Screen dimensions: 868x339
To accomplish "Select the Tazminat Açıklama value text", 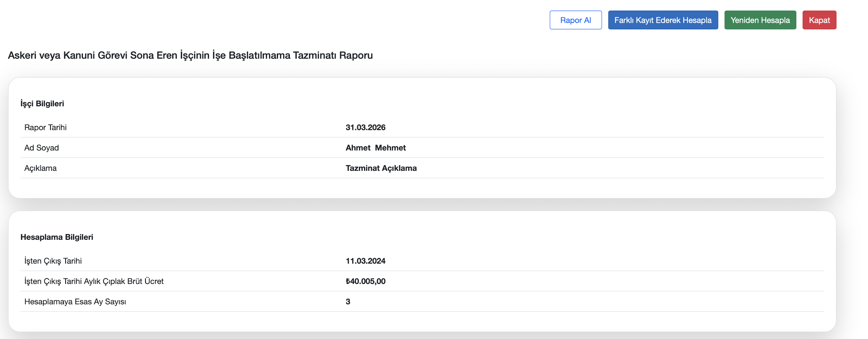I will [381, 168].
